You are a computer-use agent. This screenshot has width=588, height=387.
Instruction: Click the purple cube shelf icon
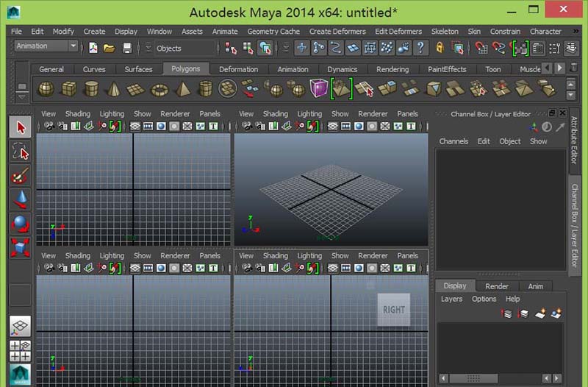tap(319, 88)
